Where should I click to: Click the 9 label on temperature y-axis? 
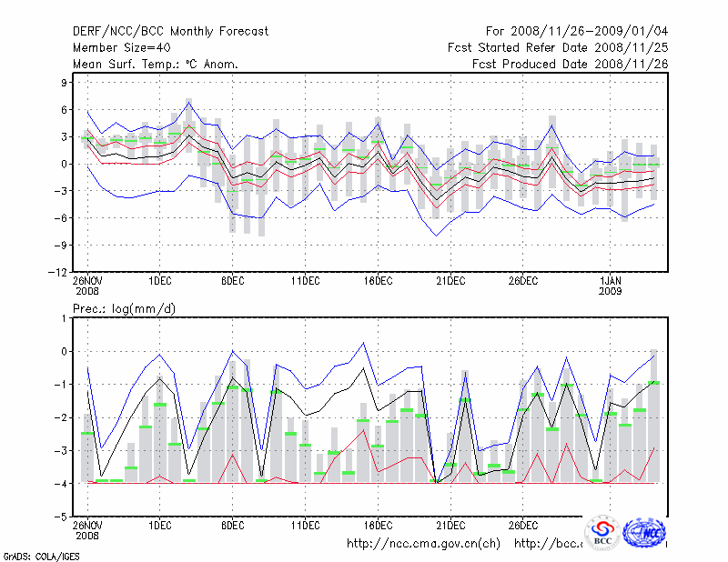click(x=64, y=82)
